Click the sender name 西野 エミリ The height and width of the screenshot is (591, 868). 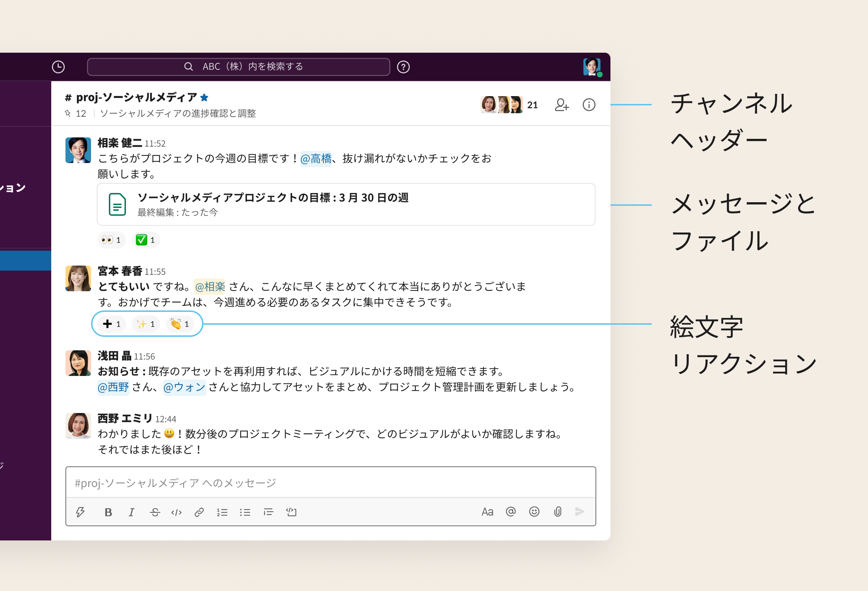125,418
